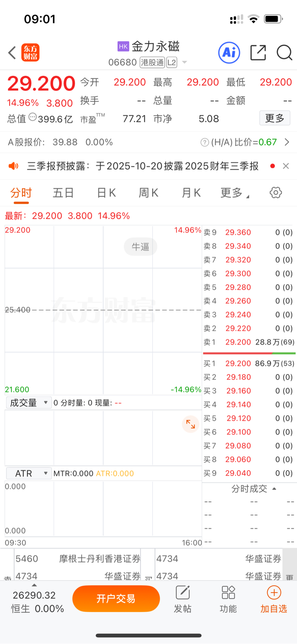Tap the 市盈TTM 77.21 value
This screenshot has width=297, height=644.
point(134,119)
